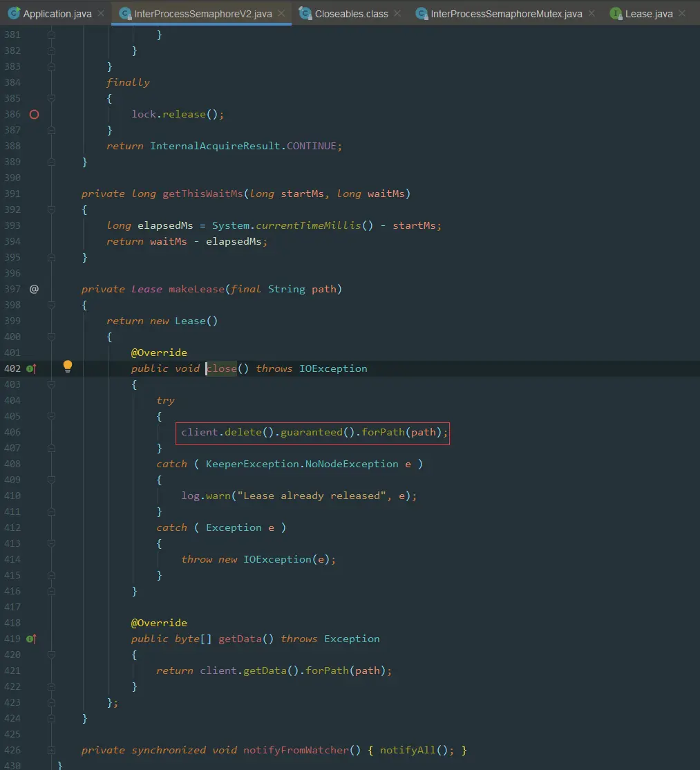Image resolution: width=700 pixels, height=770 pixels.
Task: Click 'String path' parameter on line 397
Action: [x=302, y=289]
